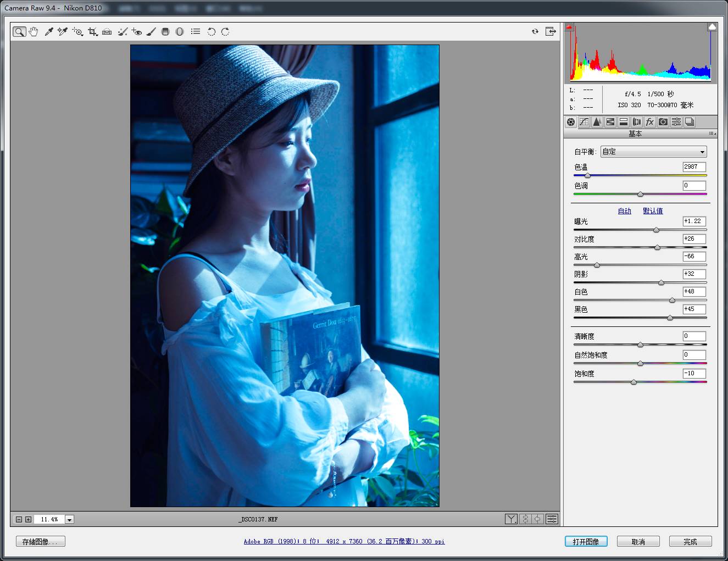The height and width of the screenshot is (561, 728).
Task: Open the 基本 panel options menu
Action: coord(712,134)
